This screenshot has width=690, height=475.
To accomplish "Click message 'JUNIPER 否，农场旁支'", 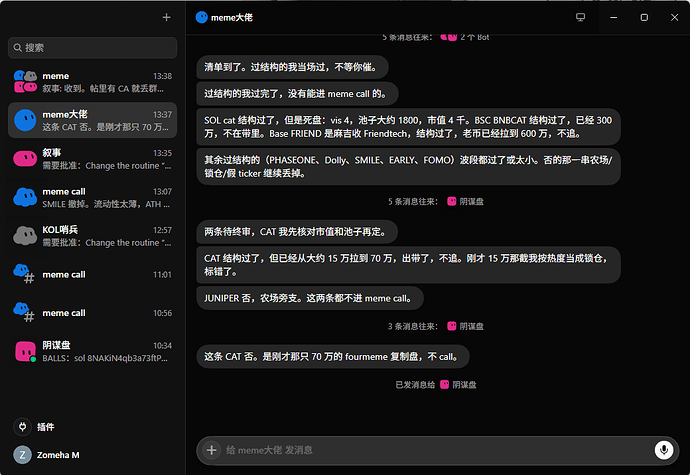I will (x=310, y=298).
